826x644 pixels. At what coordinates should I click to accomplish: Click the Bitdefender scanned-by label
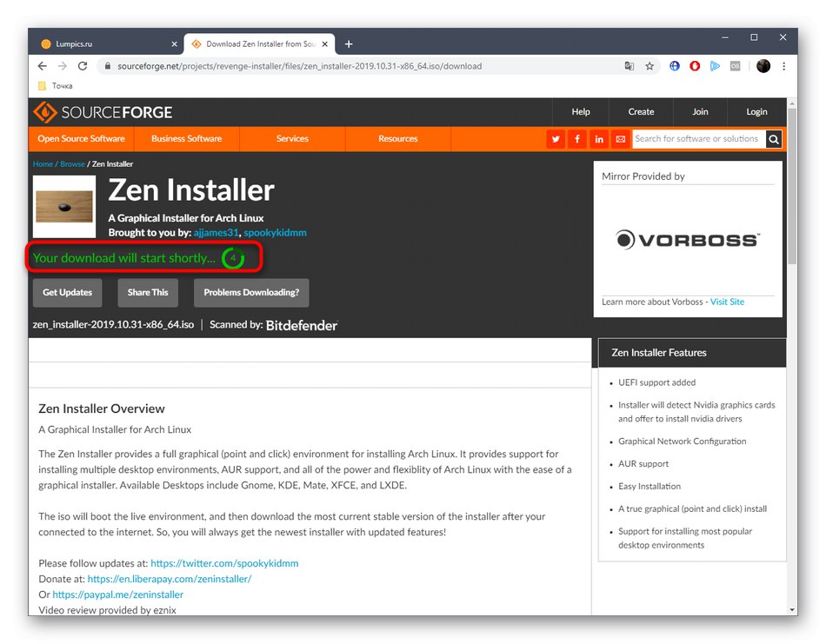(x=302, y=325)
